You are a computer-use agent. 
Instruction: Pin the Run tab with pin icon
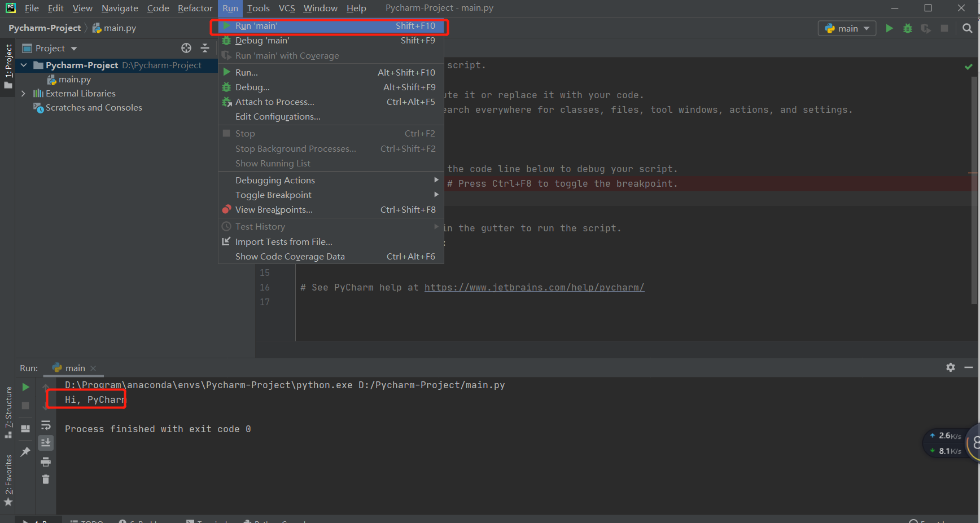point(25,452)
